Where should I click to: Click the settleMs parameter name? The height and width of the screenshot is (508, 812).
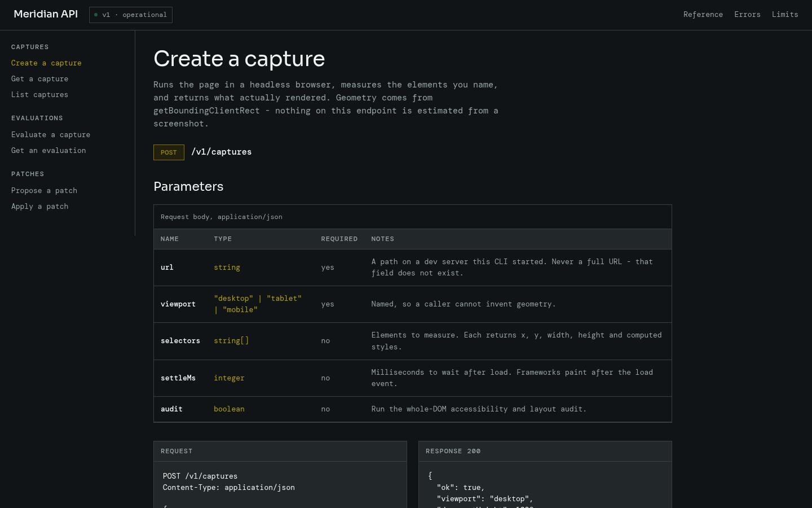pos(178,378)
